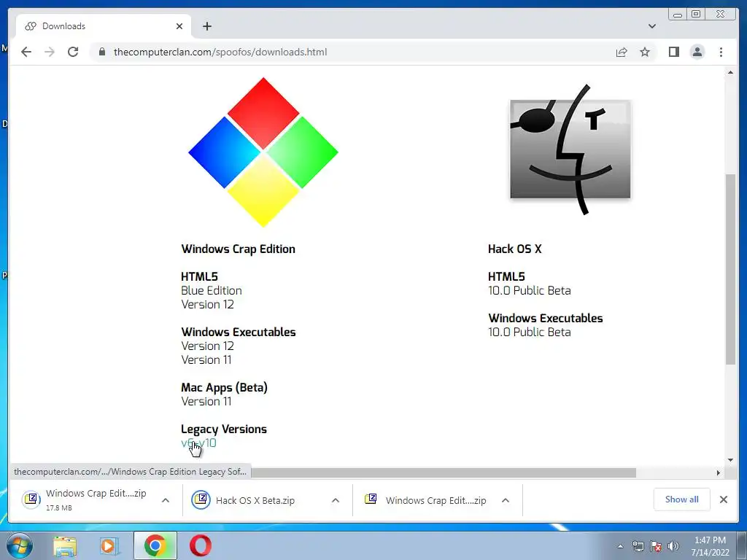Launch Opera from the taskbar
747x560 pixels.
coord(200,545)
